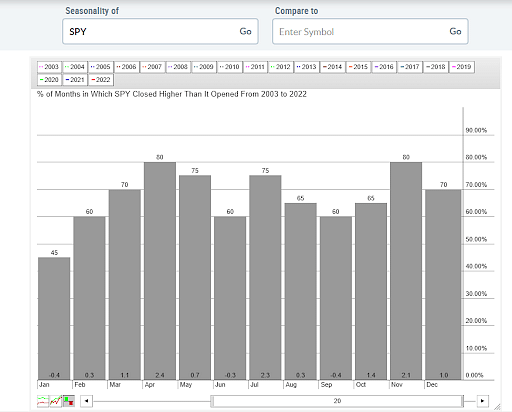
Task: Click the left arrow of year slider
Action: (87, 401)
